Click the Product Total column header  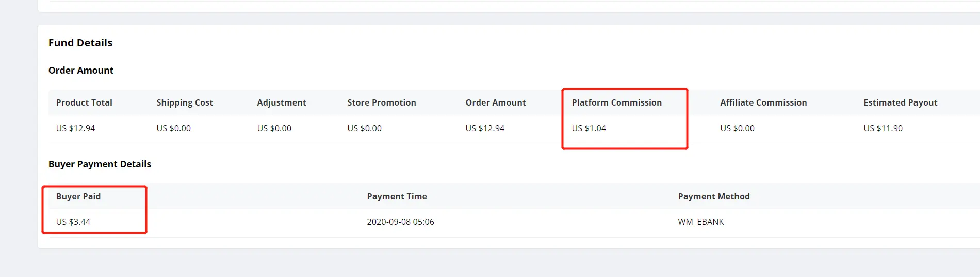coord(84,102)
